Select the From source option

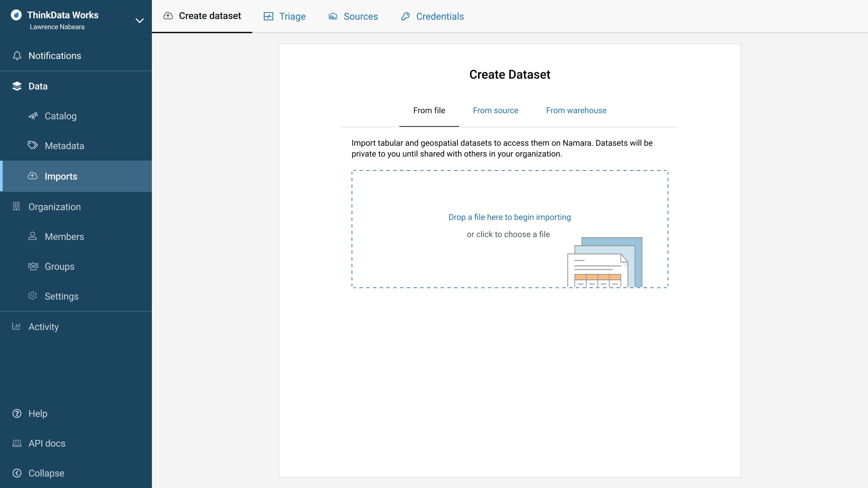pos(495,110)
